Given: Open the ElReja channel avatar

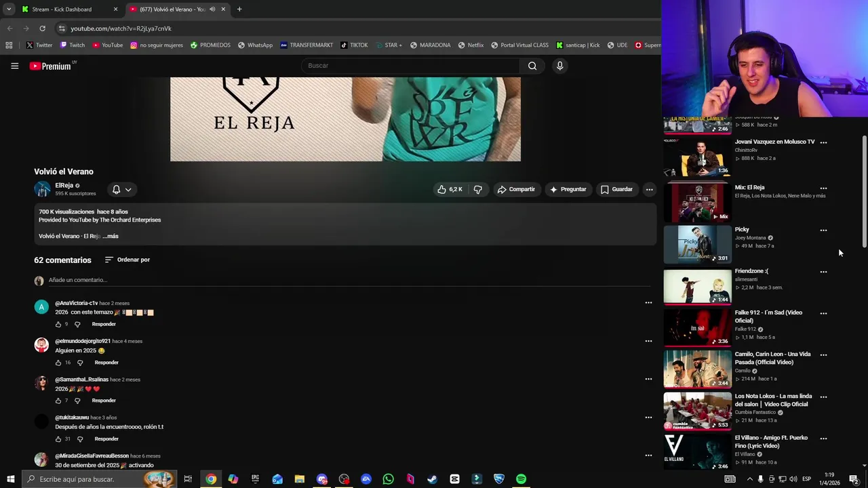Looking at the screenshot, I should [x=42, y=189].
